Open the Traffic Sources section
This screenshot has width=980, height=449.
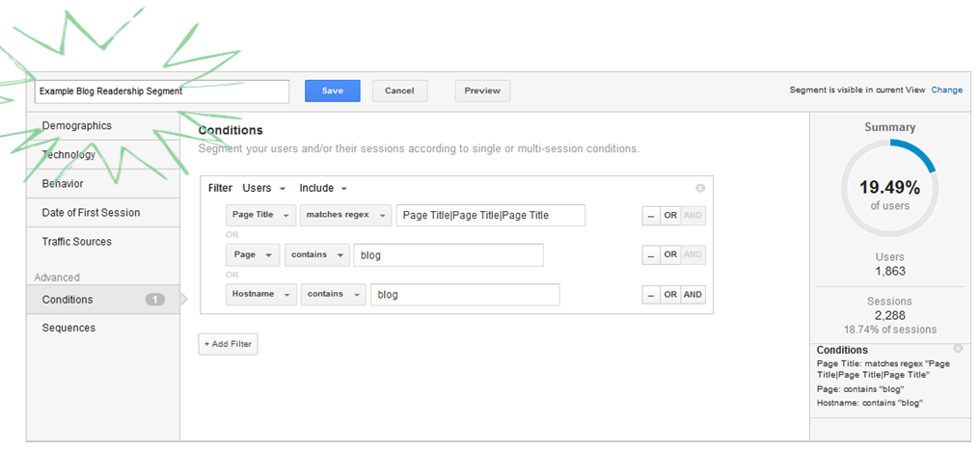(x=103, y=241)
